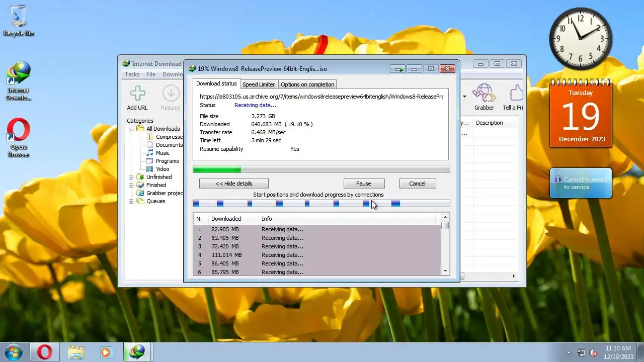Screen dimensions: 644x362
Task: Click the network tray icon
Action: (581, 352)
